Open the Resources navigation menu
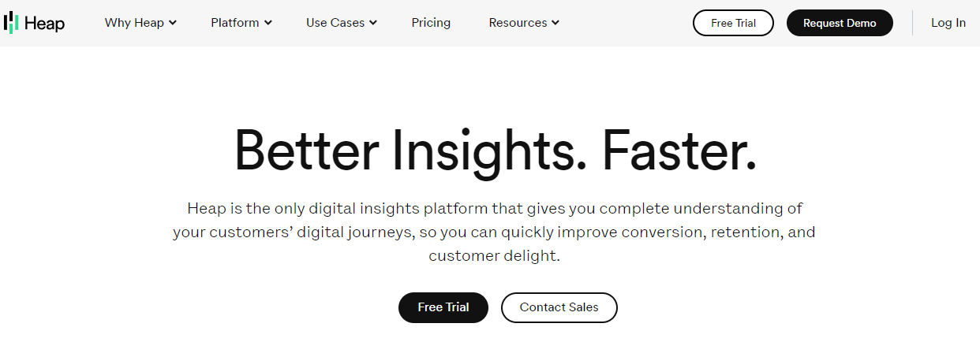Screen dimensions: 980x342 tap(518, 23)
